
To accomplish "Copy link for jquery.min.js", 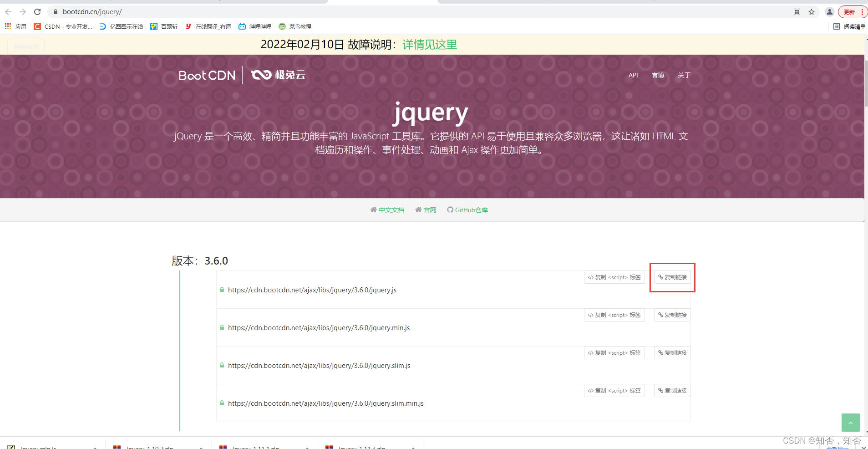I will [x=672, y=315].
